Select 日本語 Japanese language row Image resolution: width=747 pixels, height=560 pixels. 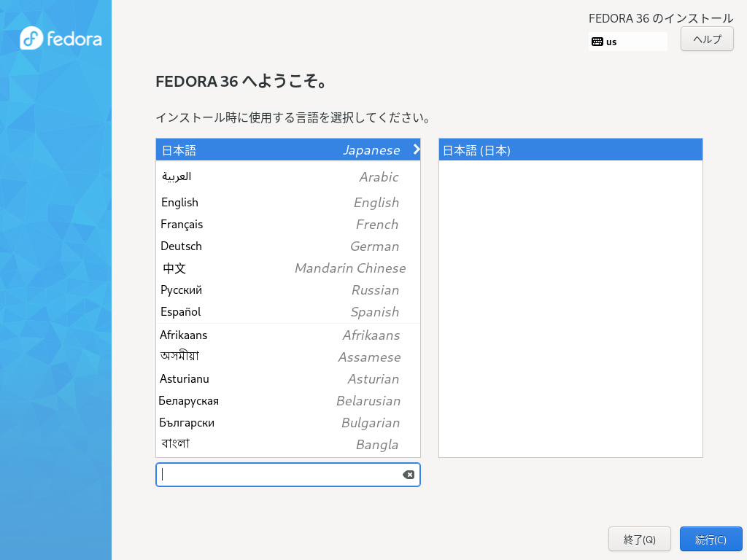pyautogui.click(x=287, y=150)
